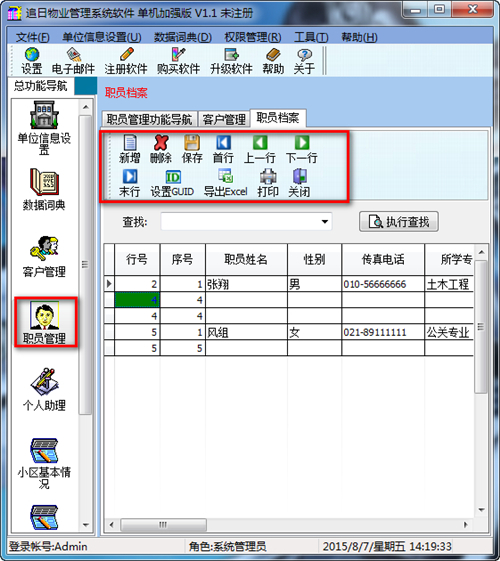Click the 打印 printer icon
The image size is (500, 561).
pos(268,183)
